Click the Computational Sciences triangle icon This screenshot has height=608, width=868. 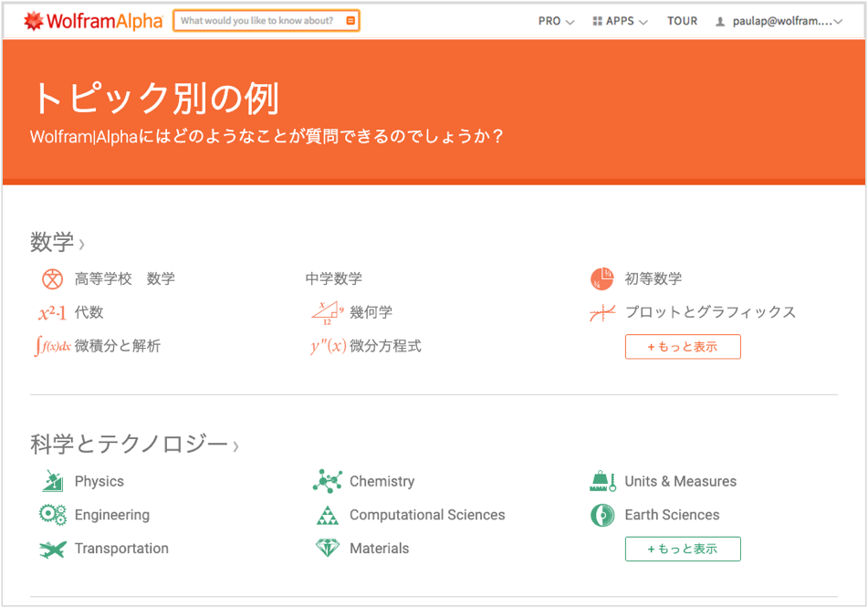click(x=327, y=515)
